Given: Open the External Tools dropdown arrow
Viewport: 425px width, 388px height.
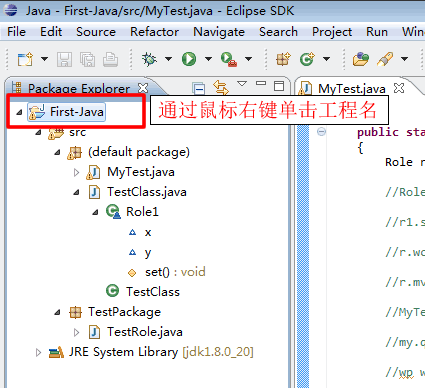Looking at the screenshot, I should pos(248,59).
